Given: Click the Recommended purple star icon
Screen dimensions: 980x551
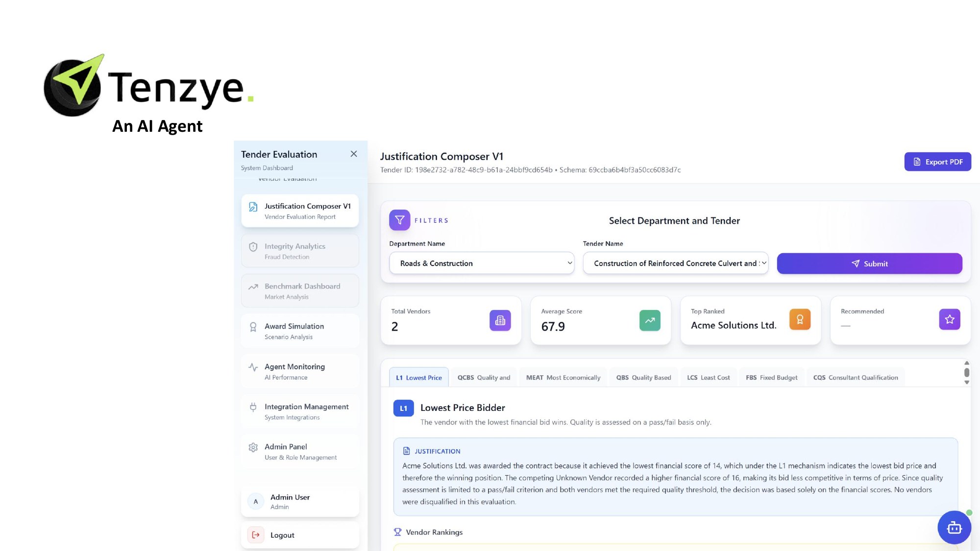Looking at the screenshot, I should pos(950,319).
